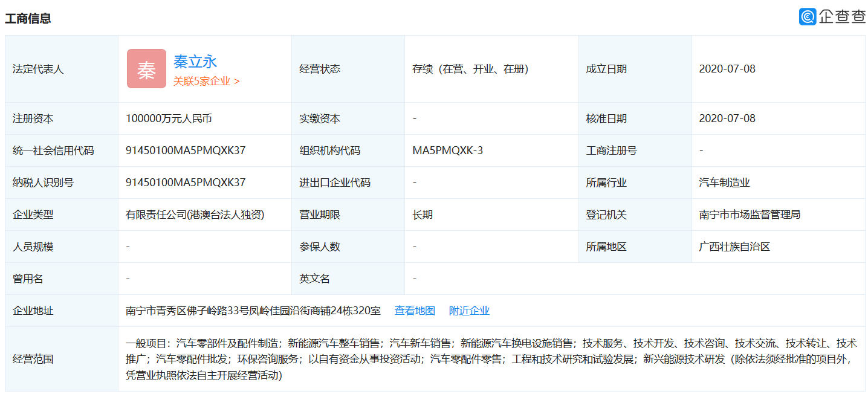The width and height of the screenshot is (868, 394).
Task: Select the unified social credit code value
Action: [x=186, y=150]
